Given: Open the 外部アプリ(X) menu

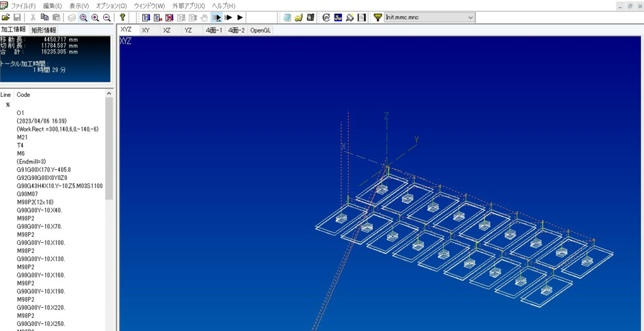Looking at the screenshot, I should click(x=188, y=6).
